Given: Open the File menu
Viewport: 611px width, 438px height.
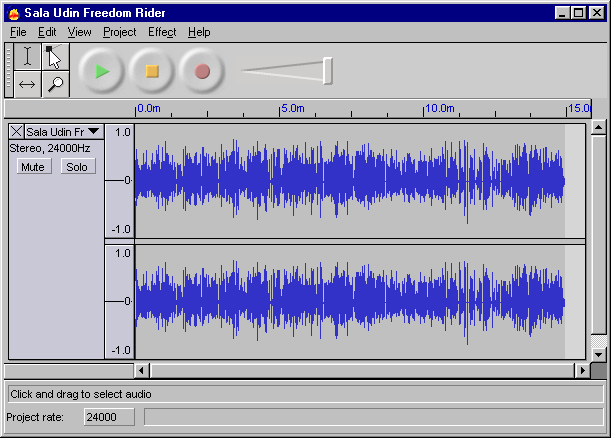Looking at the screenshot, I should point(18,32).
